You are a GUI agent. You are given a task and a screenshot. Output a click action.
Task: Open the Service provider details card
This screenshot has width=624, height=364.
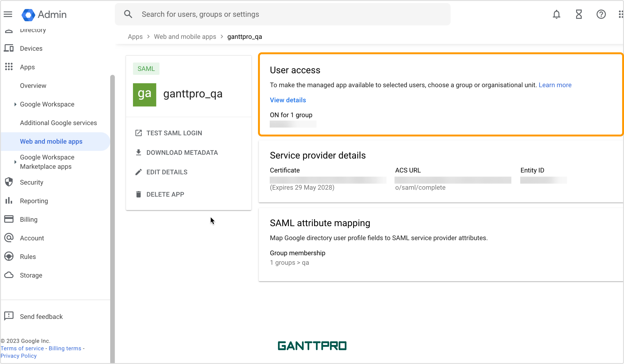[x=441, y=171]
